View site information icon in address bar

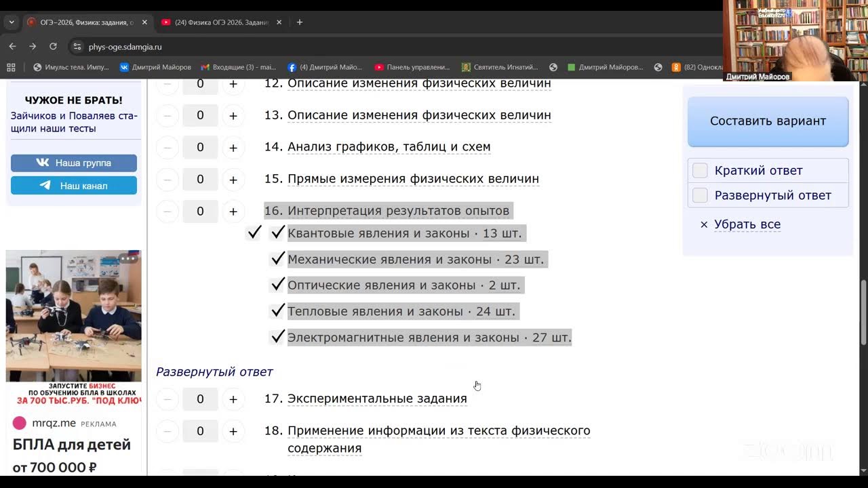[x=77, y=47]
